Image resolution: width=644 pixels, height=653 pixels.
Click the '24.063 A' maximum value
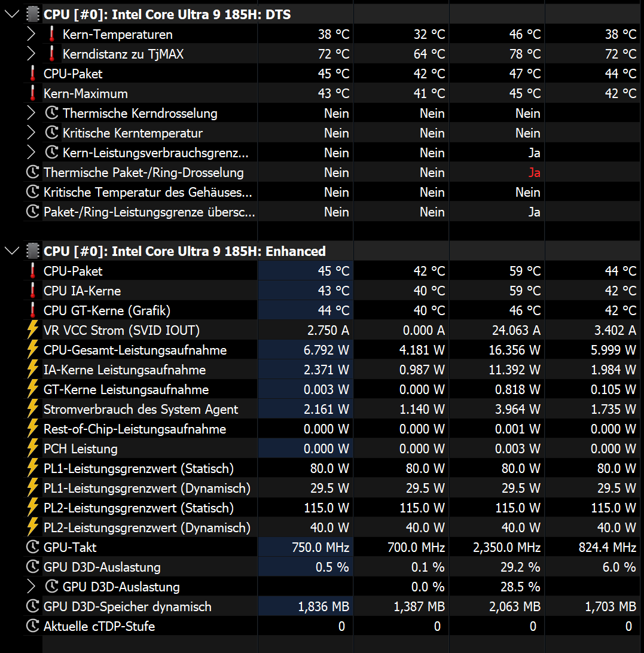point(516,330)
